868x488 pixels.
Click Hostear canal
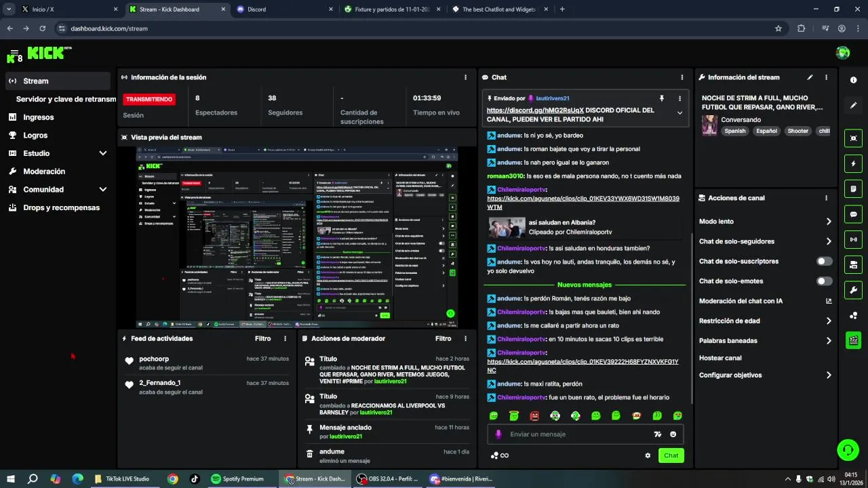point(720,358)
